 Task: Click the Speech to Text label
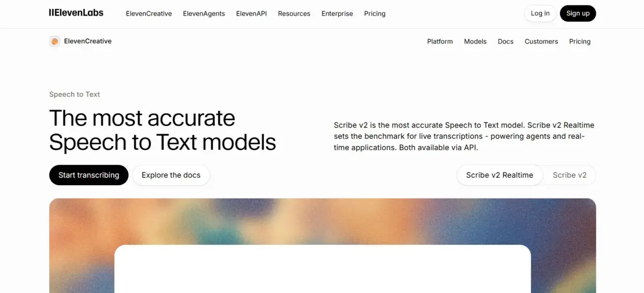click(75, 94)
